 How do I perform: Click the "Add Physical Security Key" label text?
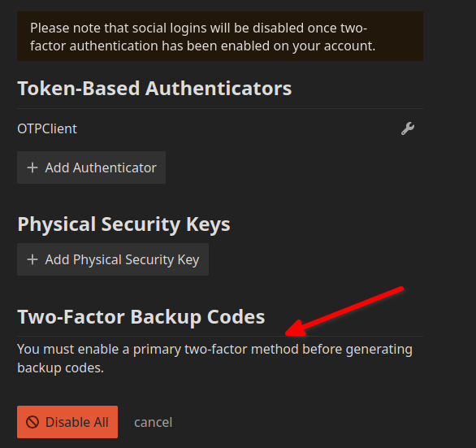[123, 260]
